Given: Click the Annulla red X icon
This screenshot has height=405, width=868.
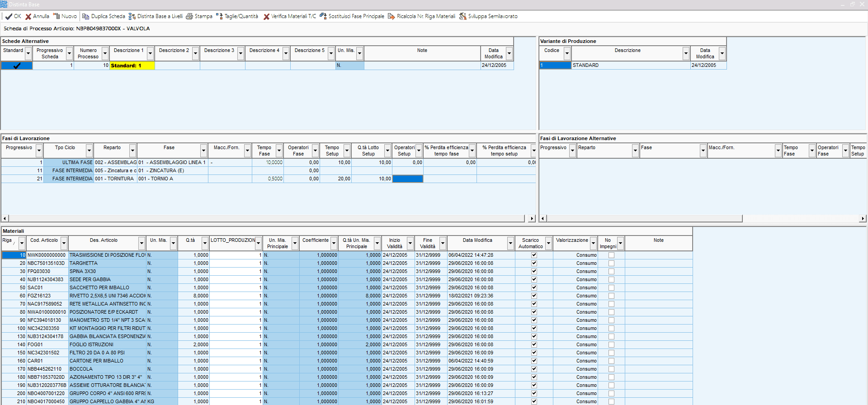Looking at the screenshot, I should (x=28, y=16).
